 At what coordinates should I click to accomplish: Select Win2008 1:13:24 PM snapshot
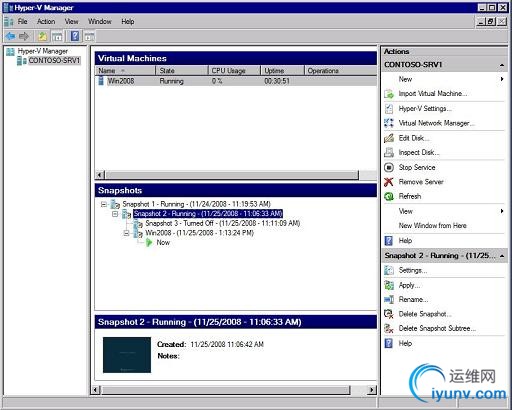[199, 233]
